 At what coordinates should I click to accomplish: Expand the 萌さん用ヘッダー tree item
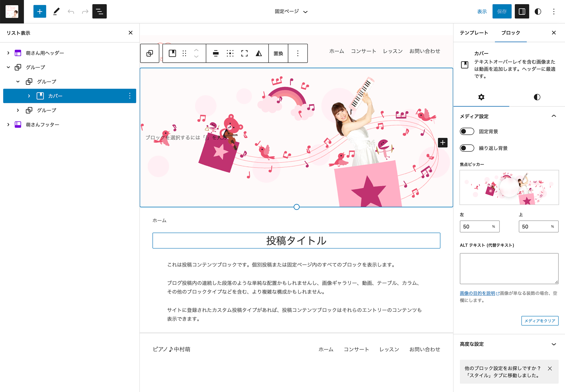pos(8,53)
